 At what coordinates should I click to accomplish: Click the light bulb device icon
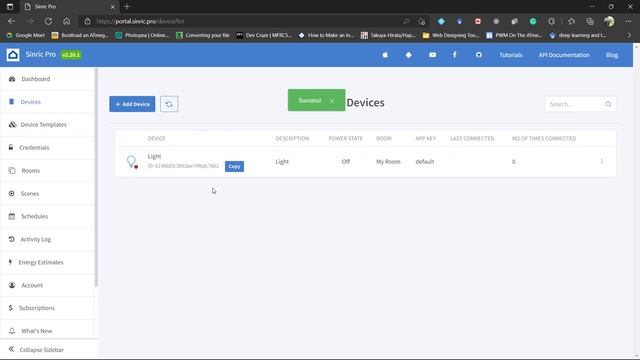point(131,162)
